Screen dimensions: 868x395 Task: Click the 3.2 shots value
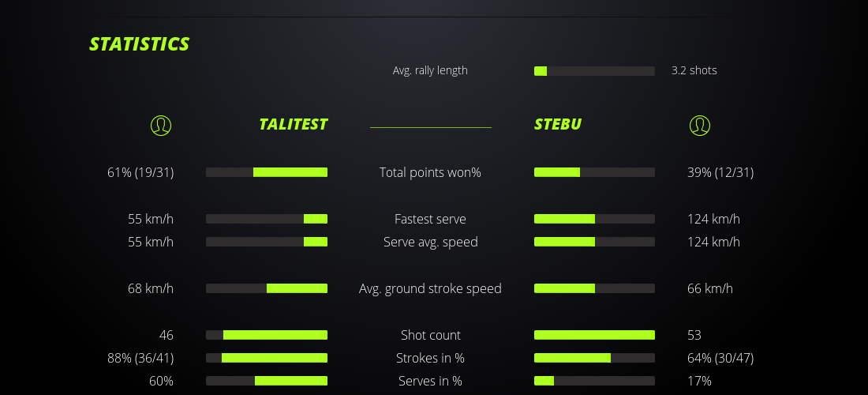[694, 70]
